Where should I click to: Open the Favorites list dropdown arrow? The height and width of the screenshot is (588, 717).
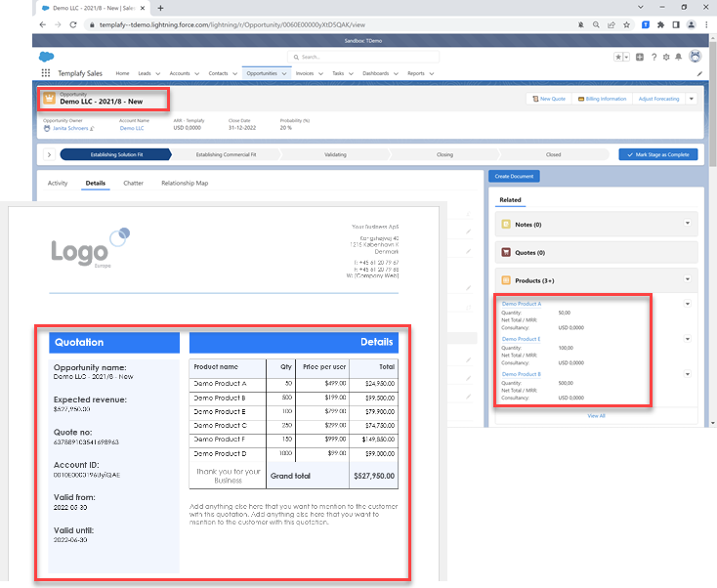626,57
